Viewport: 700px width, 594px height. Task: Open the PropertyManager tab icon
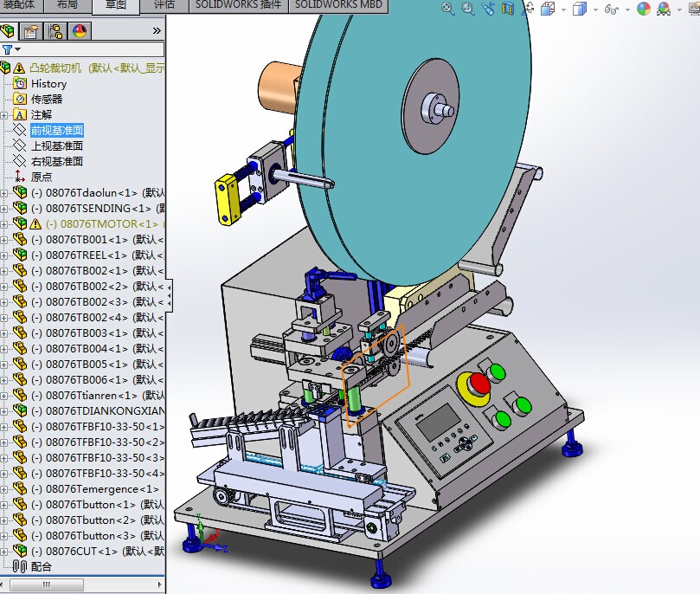pos(31,31)
